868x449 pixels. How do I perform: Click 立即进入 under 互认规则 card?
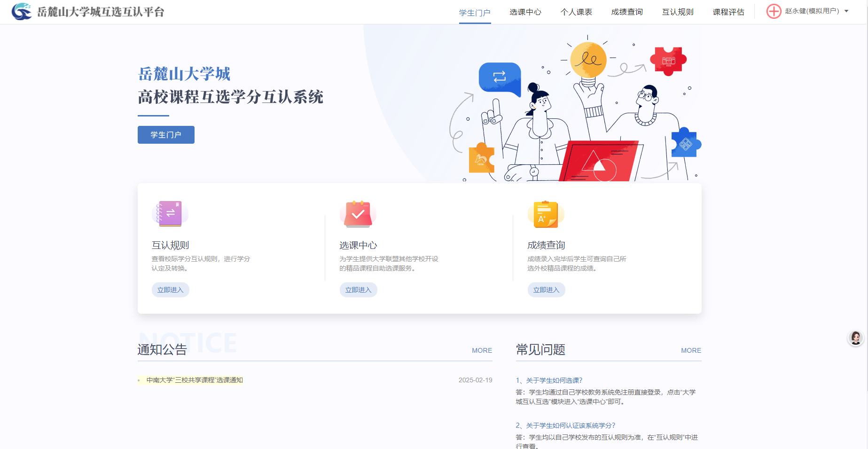(170, 290)
